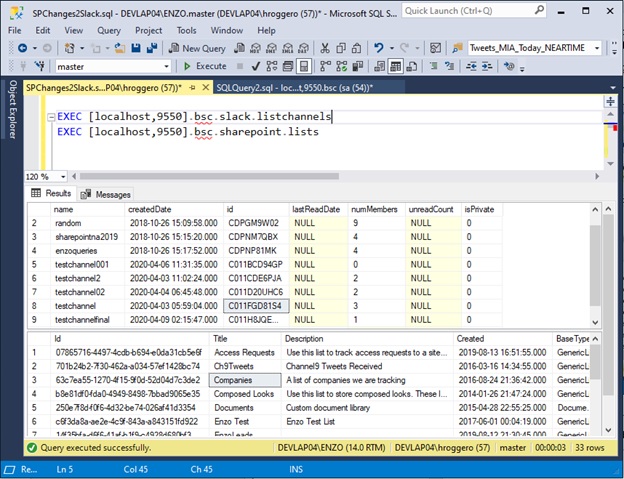This screenshot has height=479, width=624.
Task: Click the Uncomment Selected Lines icon
Action: point(449,66)
